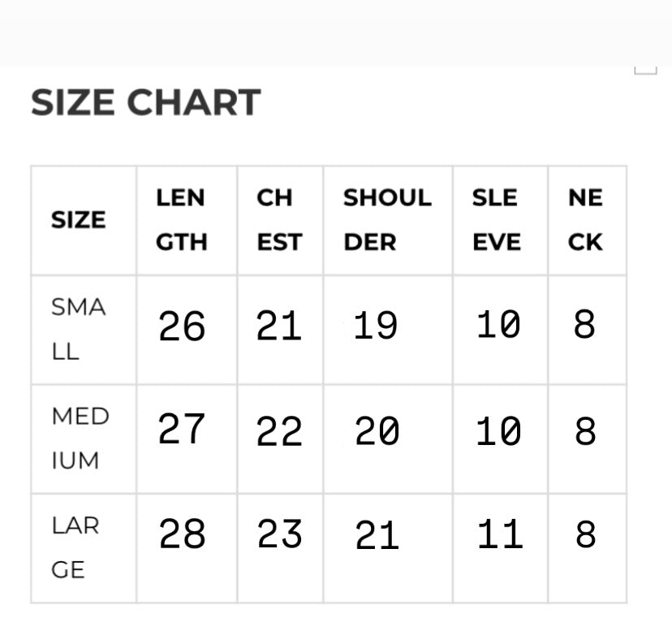Click the LARGE size row label

[x=75, y=547]
